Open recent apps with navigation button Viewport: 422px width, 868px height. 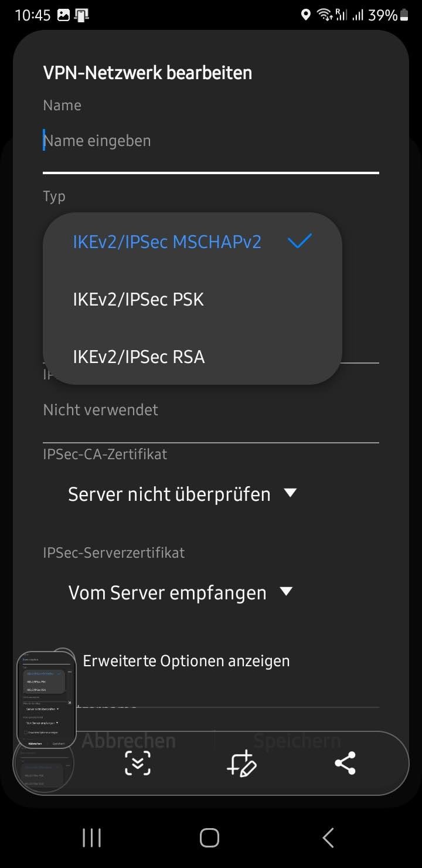click(91, 838)
